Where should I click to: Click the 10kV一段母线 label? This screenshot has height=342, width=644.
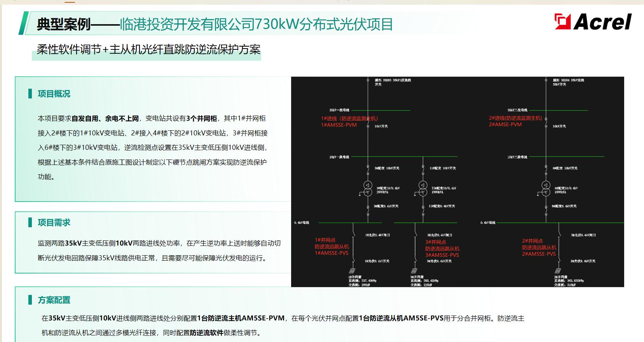pos(339,157)
